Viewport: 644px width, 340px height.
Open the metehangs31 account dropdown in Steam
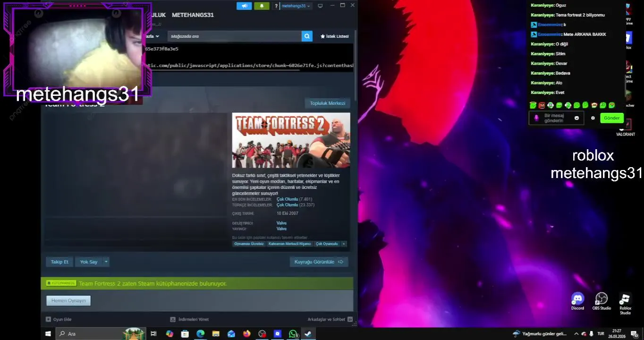(x=296, y=6)
